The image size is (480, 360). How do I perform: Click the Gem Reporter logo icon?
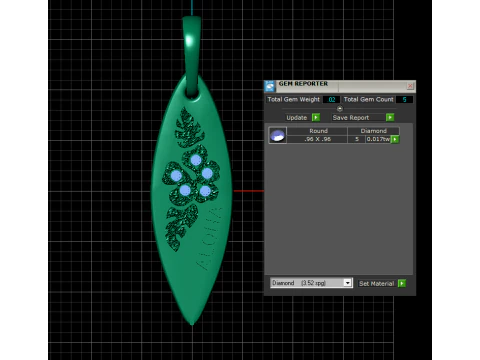coord(270,86)
